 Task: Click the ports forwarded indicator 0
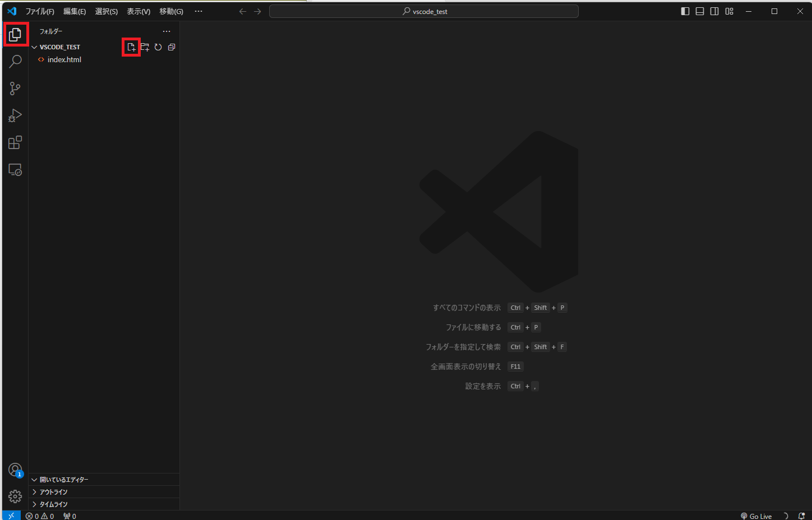point(70,516)
